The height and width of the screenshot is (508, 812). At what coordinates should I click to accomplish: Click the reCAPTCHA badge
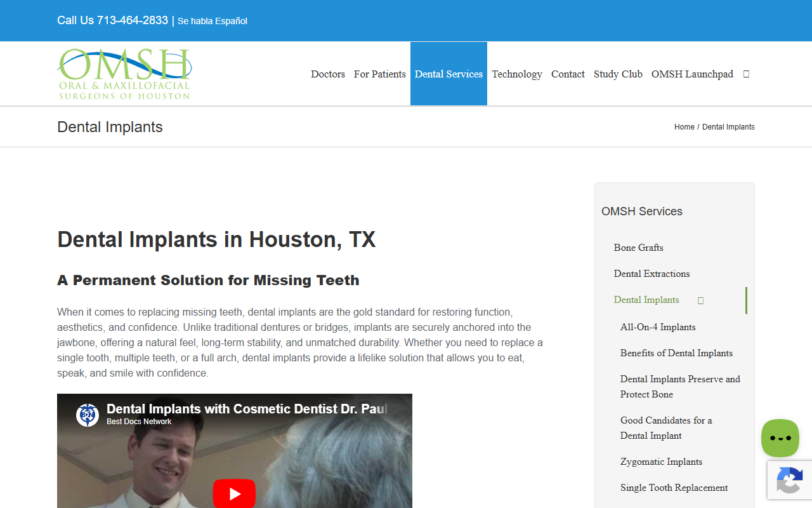point(790,479)
